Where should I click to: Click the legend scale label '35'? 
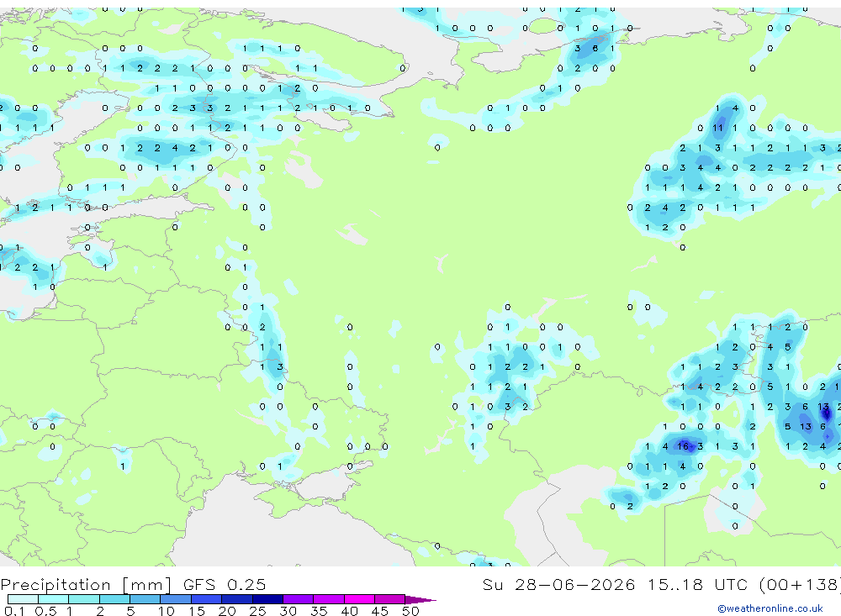coord(319,611)
